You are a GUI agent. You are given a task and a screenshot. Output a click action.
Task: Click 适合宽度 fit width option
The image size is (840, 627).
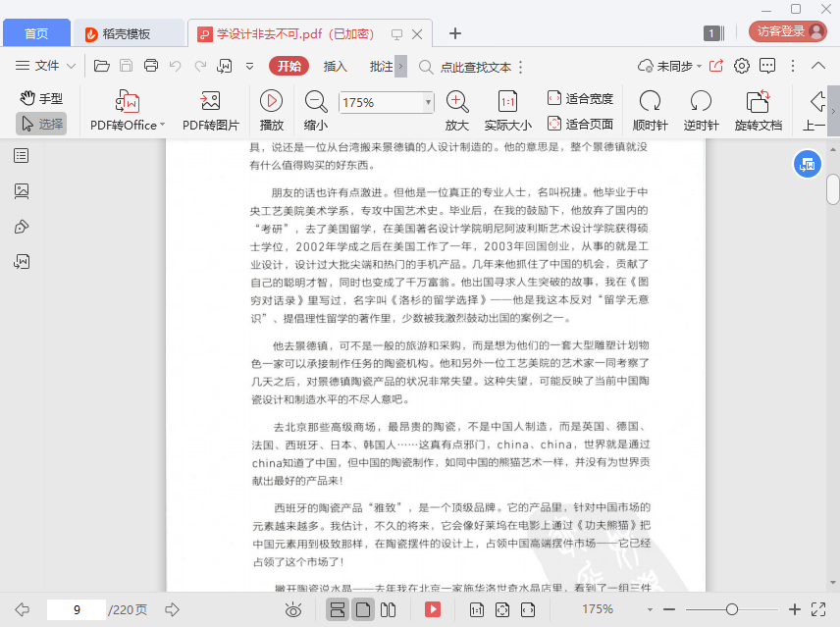click(x=580, y=98)
